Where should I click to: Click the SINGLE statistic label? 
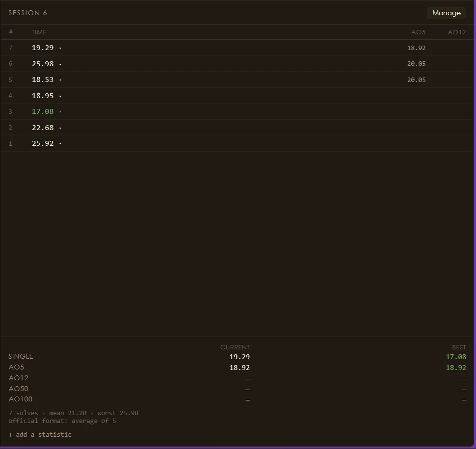click(x=21, y=356)
